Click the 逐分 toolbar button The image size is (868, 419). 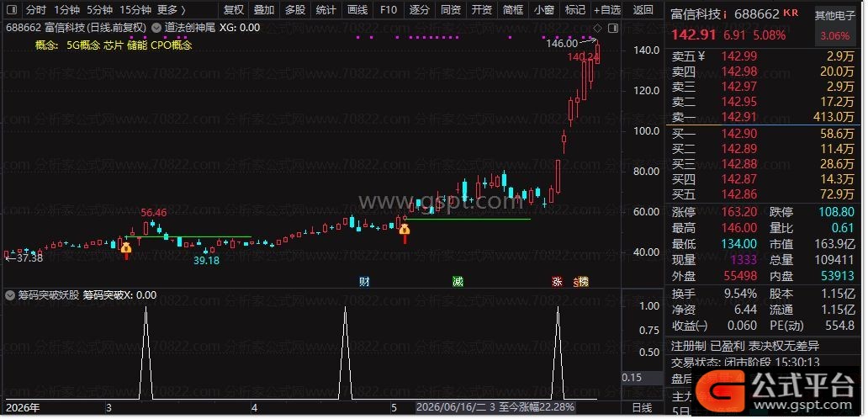(x=419, y=9)
